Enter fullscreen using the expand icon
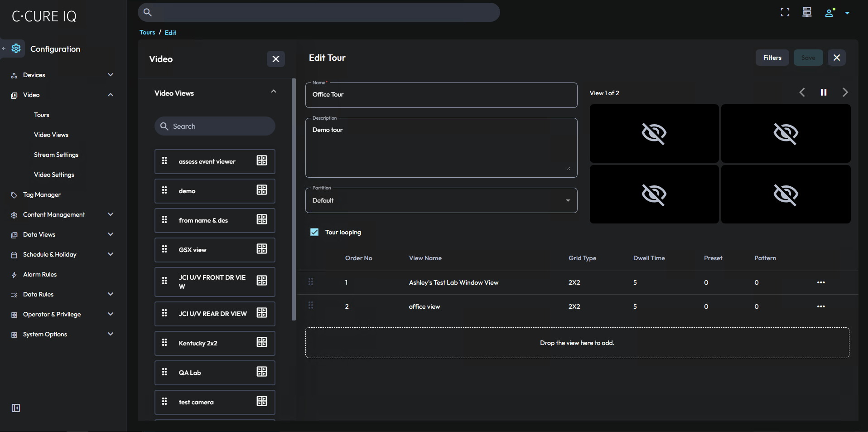 785,12
